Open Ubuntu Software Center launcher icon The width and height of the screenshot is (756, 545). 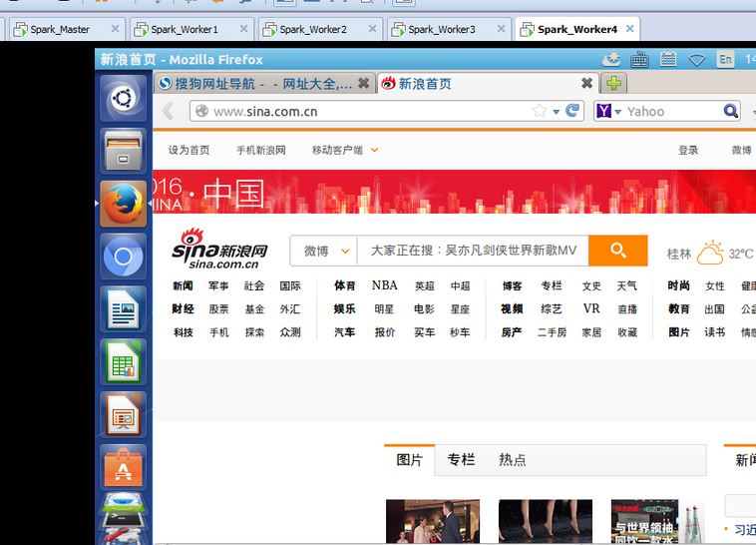pyautogui.click(x=124, y=467)
